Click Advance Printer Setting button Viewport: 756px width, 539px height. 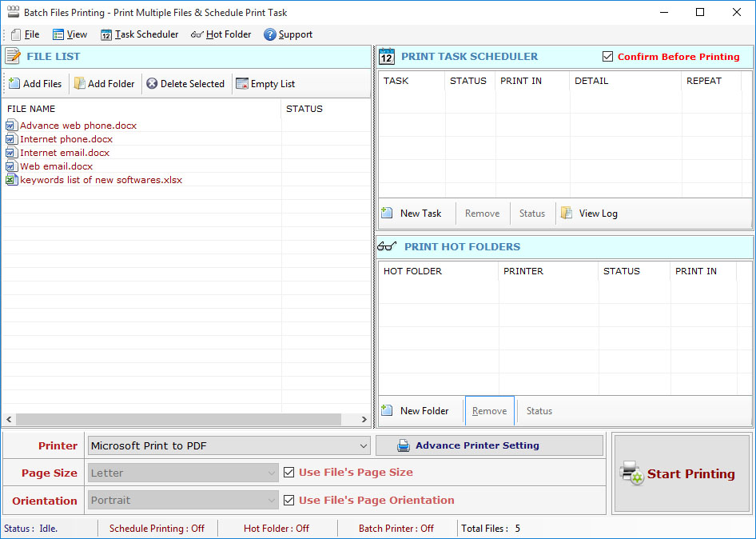489,445
